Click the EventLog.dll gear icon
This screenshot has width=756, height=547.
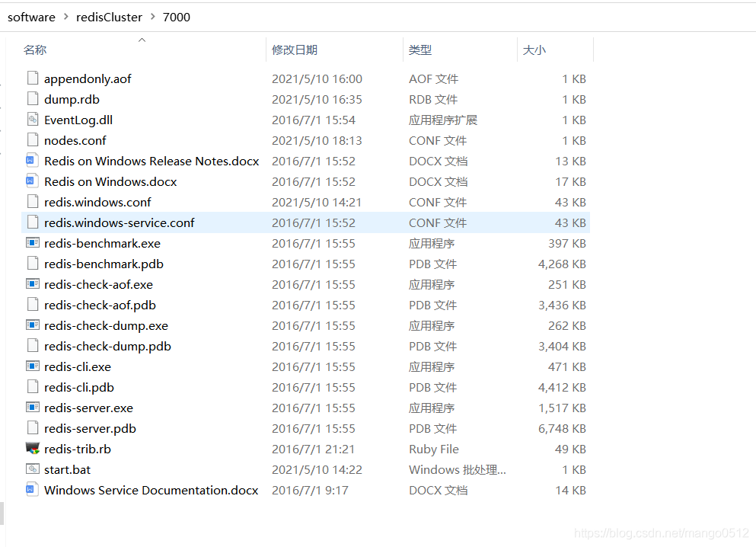pyautogui.click(x=32, y=119)
